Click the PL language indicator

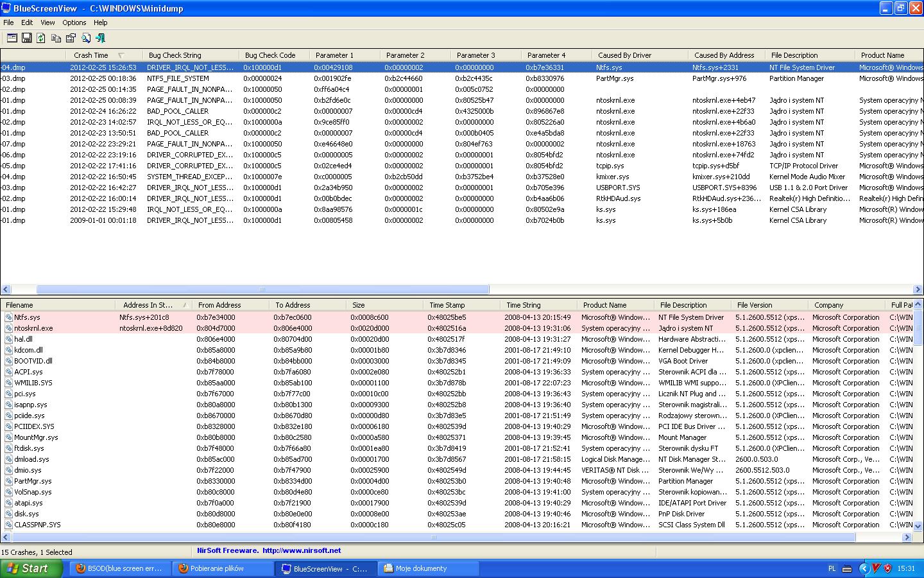click(832, 568)
